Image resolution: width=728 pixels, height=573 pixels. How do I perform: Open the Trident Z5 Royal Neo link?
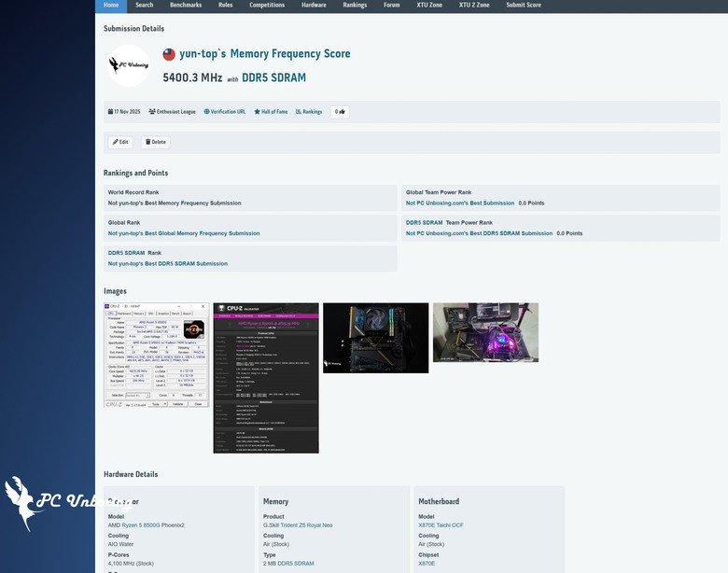(306, 525)
